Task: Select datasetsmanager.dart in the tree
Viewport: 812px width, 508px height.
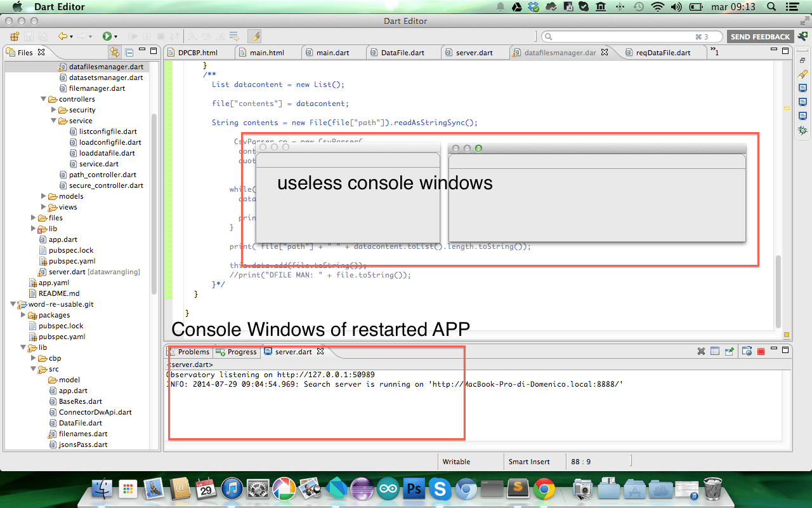Action: point(106,77)
